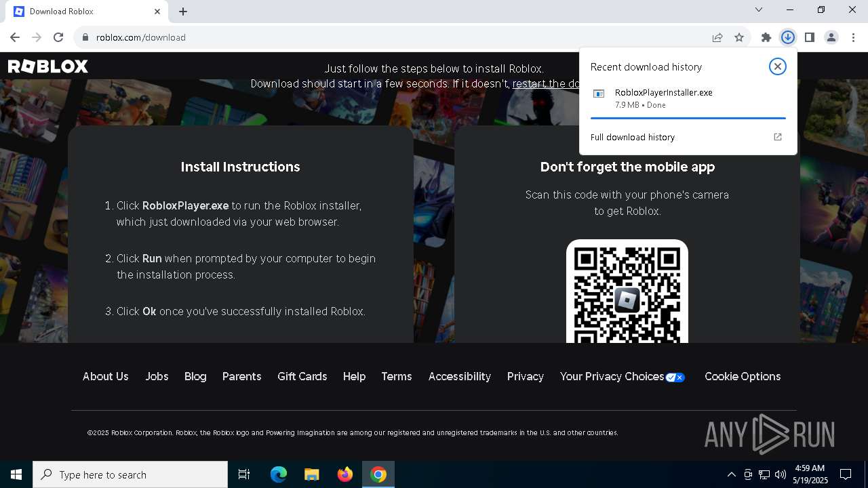The height and width of the screenshot is (488, 868).
Task: Reload the Roblox download page
Action: tap(58, 37)
